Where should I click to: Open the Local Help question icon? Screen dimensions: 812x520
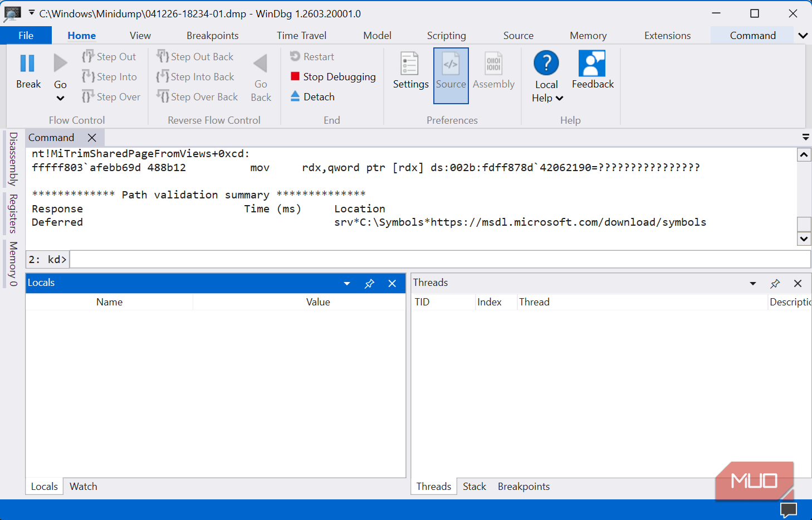[x=546, y=63]
